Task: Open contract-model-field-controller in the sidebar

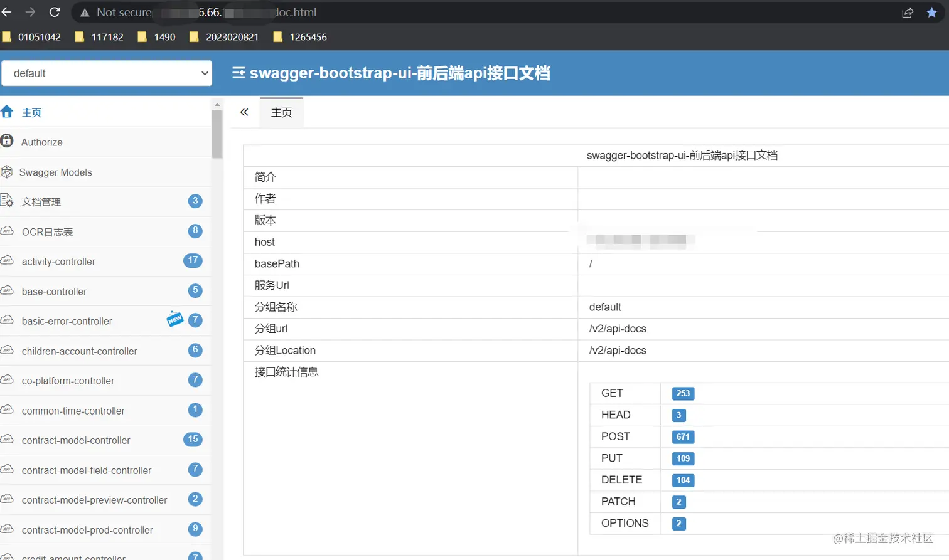Action: click(105, 470)
